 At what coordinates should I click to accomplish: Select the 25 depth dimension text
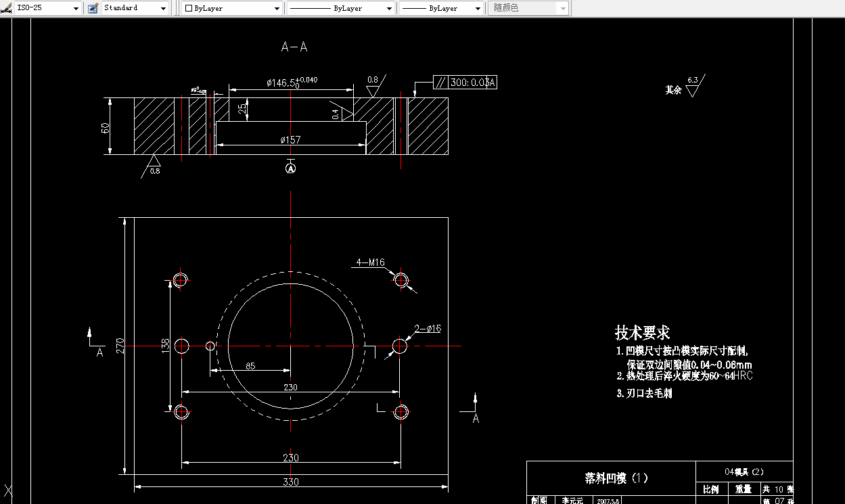[242, 108]
